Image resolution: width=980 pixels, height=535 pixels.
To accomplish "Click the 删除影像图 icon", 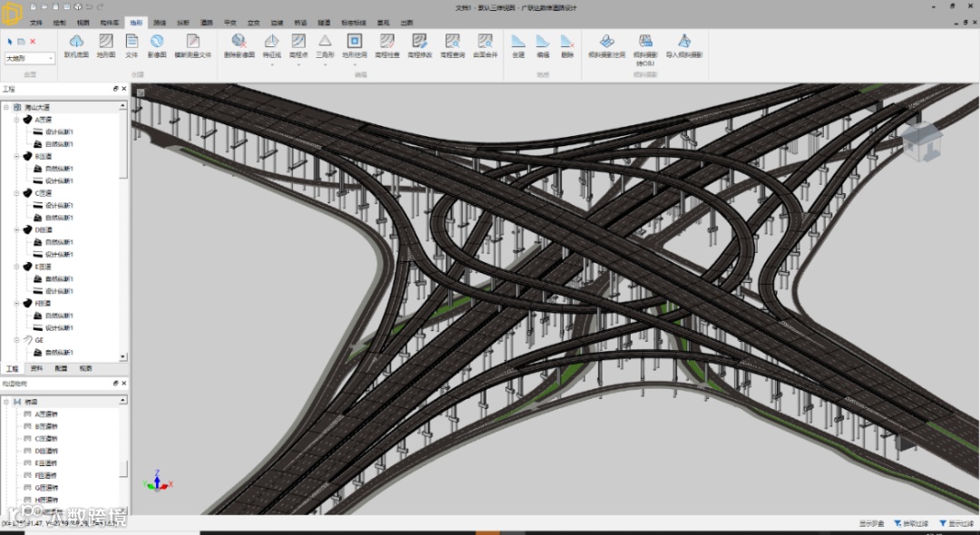I will tap(239, 42).
